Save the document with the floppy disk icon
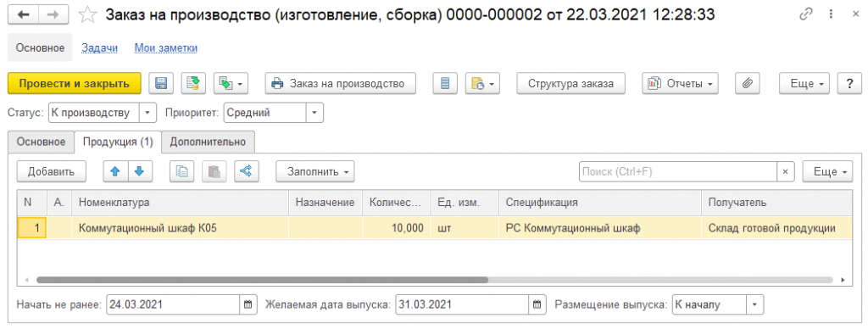This screenshot has width=868, height=329. (161, 84)
